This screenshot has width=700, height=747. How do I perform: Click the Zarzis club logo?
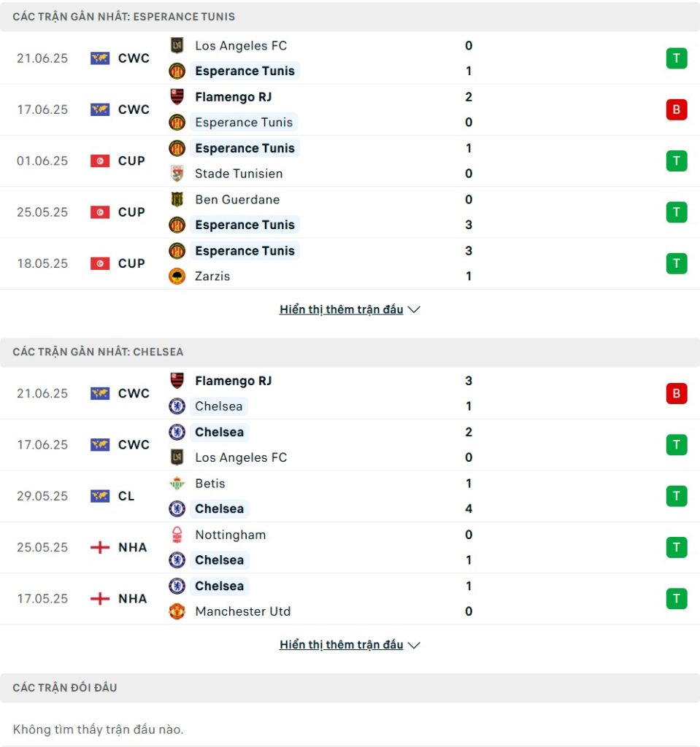point(177,276)
